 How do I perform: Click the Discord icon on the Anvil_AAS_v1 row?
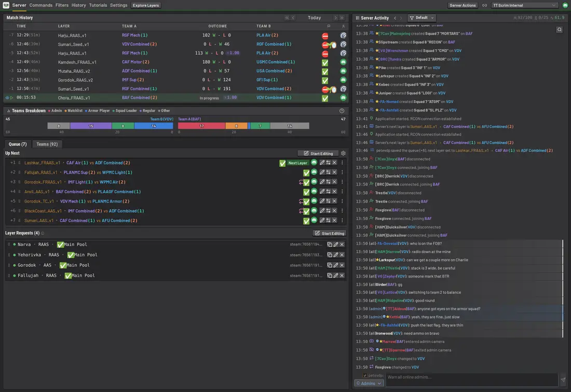tap(314, 191)
